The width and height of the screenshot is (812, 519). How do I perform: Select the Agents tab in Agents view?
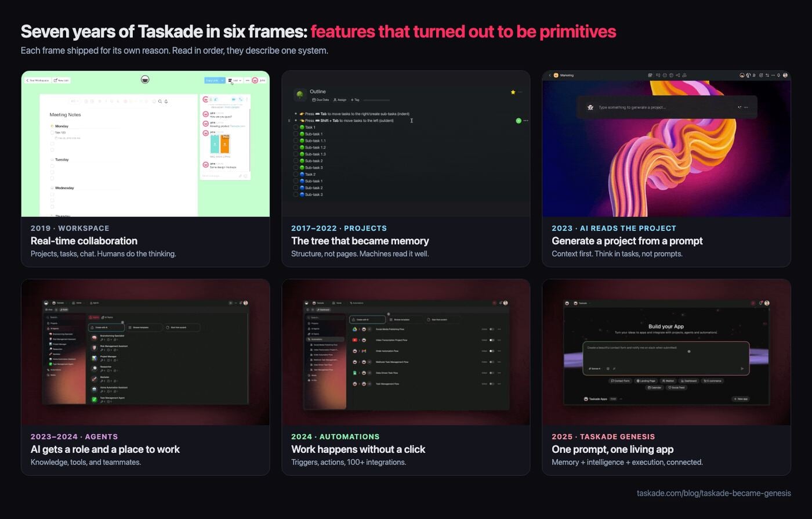pyautogui.click(x=94, y=318)
